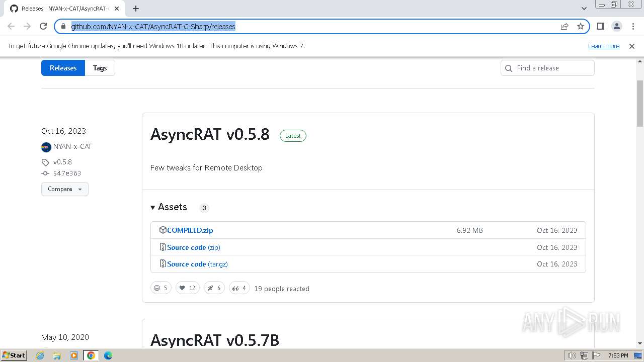Viewport: 644px width, 362px height.
Task: Bookmark this page with star icon
Action: [x=581, y=26]
